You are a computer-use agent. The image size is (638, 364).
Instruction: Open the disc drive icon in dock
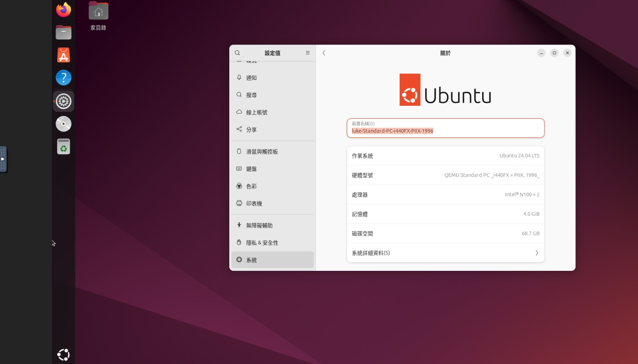(x=63, y=124)
